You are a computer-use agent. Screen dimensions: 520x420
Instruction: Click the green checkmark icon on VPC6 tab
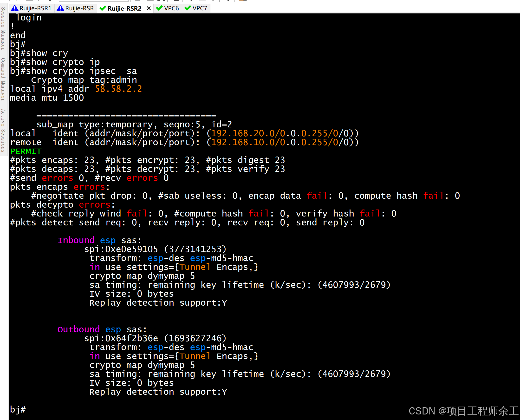(x=159, y=8)
